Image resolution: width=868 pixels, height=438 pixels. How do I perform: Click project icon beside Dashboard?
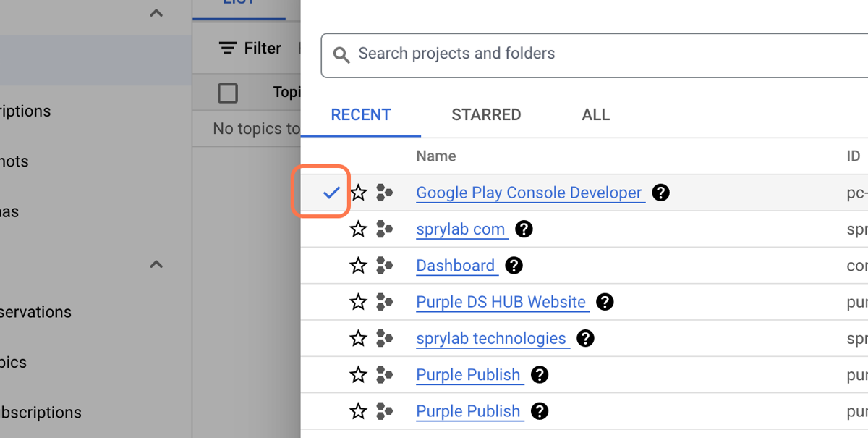coord(385,266)
